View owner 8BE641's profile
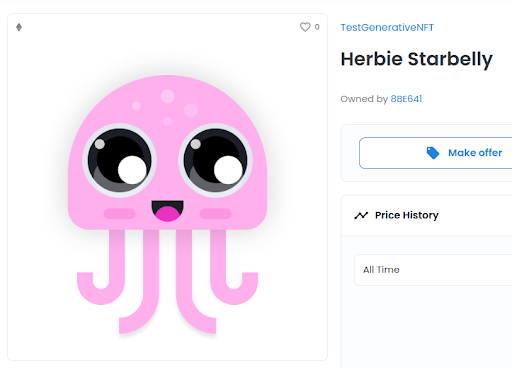The width and height of the screenshot is (512, 368). click(x=406, y=99)
